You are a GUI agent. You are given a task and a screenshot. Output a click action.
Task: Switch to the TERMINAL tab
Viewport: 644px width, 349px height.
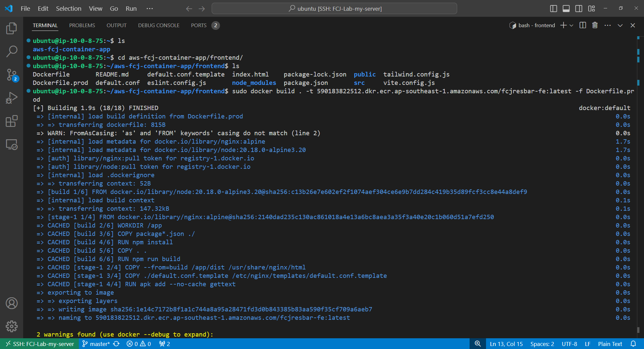point(45,25)
